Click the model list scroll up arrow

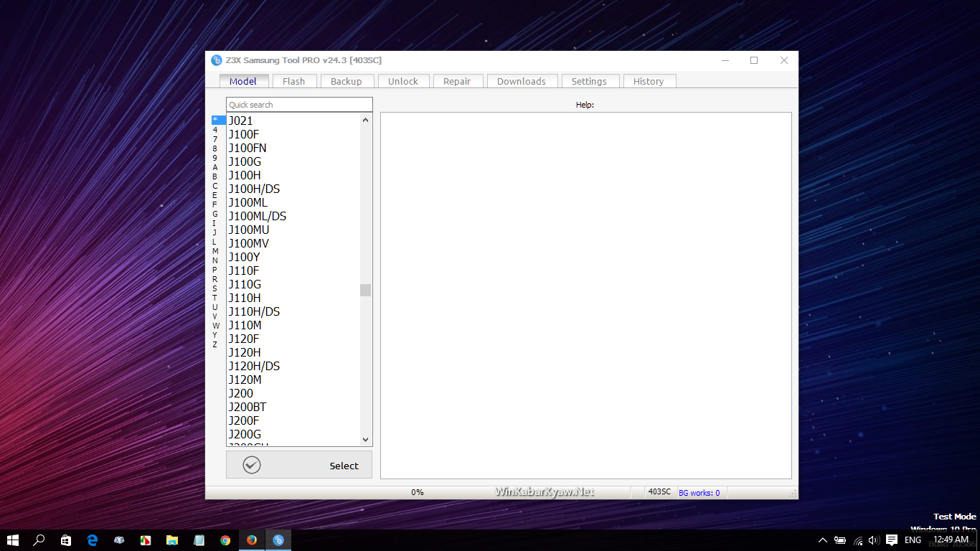[366, 120]
